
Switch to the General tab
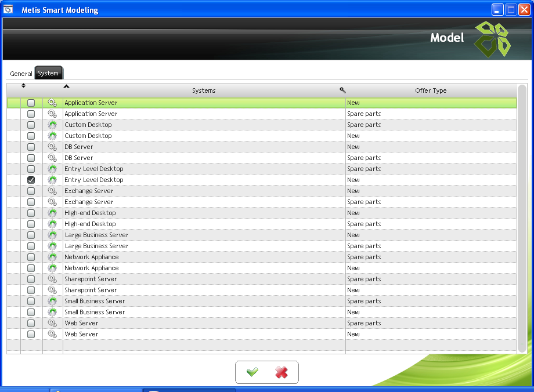[21, 74]
